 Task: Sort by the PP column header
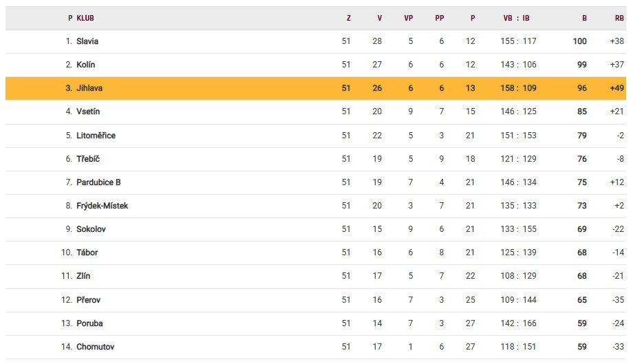point(440,19)
